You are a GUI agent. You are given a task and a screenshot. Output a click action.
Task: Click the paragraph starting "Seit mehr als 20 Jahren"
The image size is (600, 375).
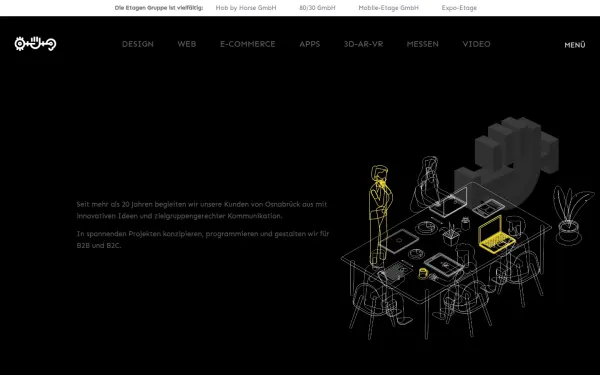[202, 210]
